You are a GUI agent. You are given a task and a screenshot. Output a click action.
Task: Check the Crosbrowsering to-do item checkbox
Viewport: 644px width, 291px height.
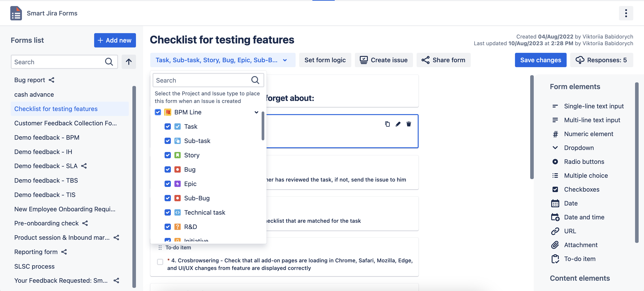pos(160,262)
